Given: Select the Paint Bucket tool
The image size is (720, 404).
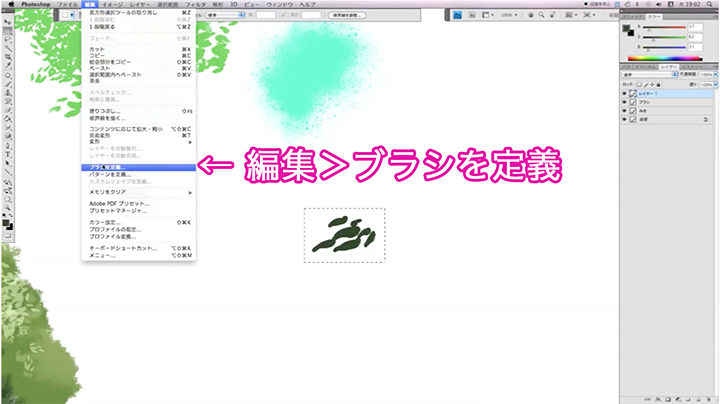Looking at the screenshot, I should click(8, 119).
